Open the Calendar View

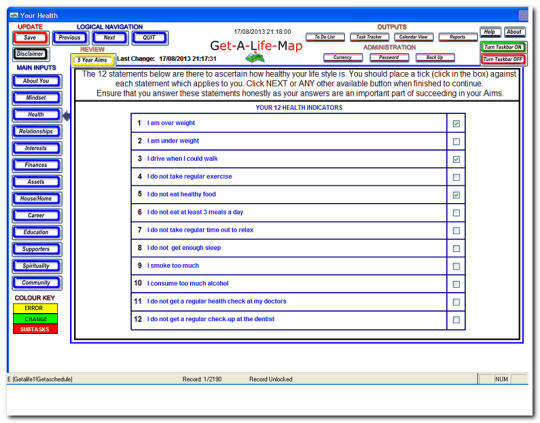pos(413,37)
